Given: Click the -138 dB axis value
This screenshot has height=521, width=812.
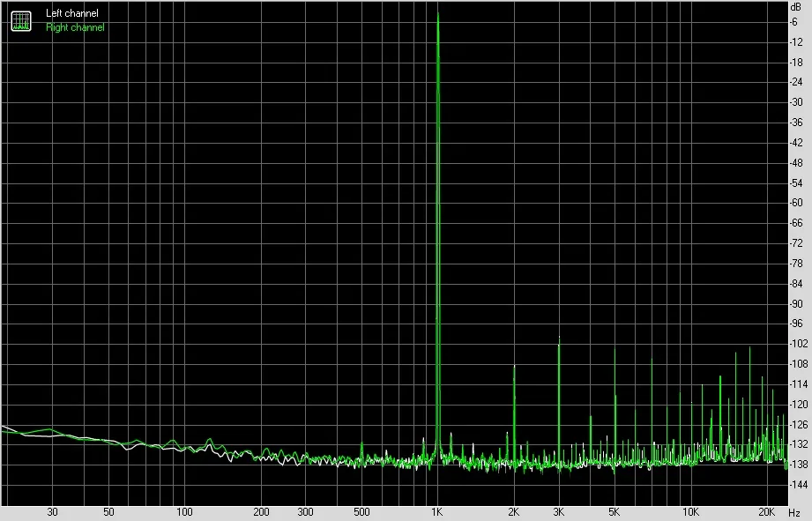Looking at the screenshot, I should (798, 464).
